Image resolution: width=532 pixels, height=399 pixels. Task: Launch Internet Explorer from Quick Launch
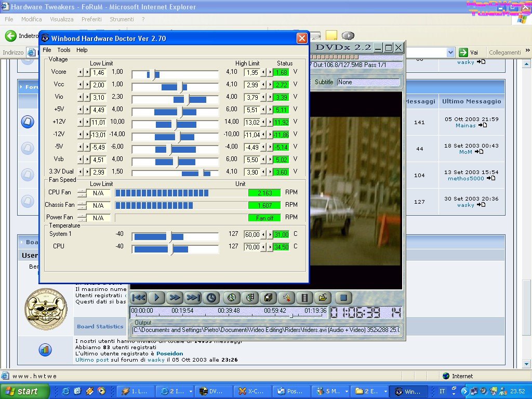tap(65, 391)
